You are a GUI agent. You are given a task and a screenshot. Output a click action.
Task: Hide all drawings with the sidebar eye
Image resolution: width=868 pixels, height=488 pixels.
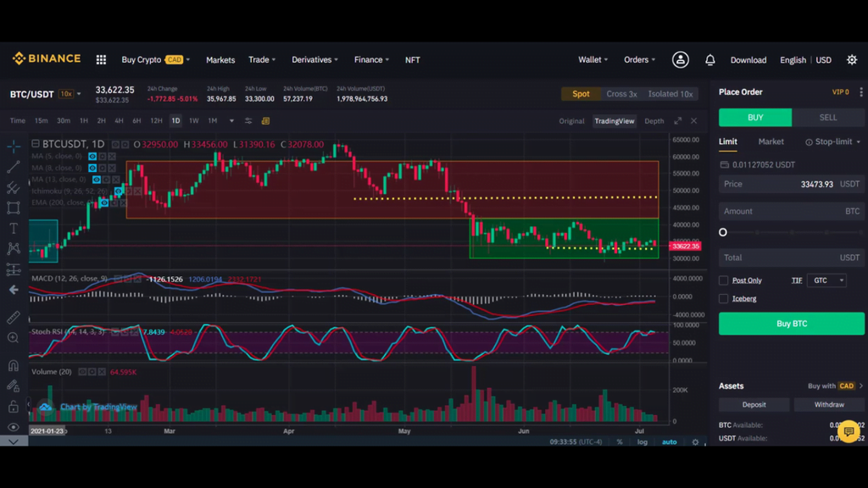(x=14, y=427)
